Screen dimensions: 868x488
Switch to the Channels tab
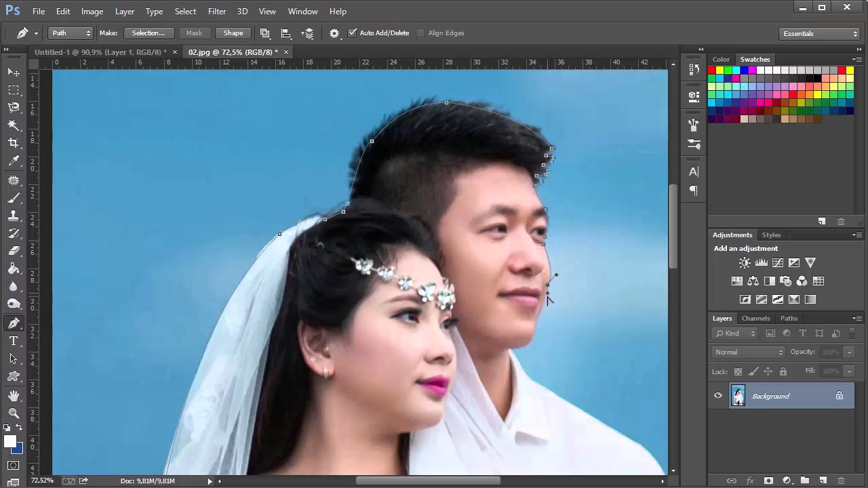(x=755, y=319)
